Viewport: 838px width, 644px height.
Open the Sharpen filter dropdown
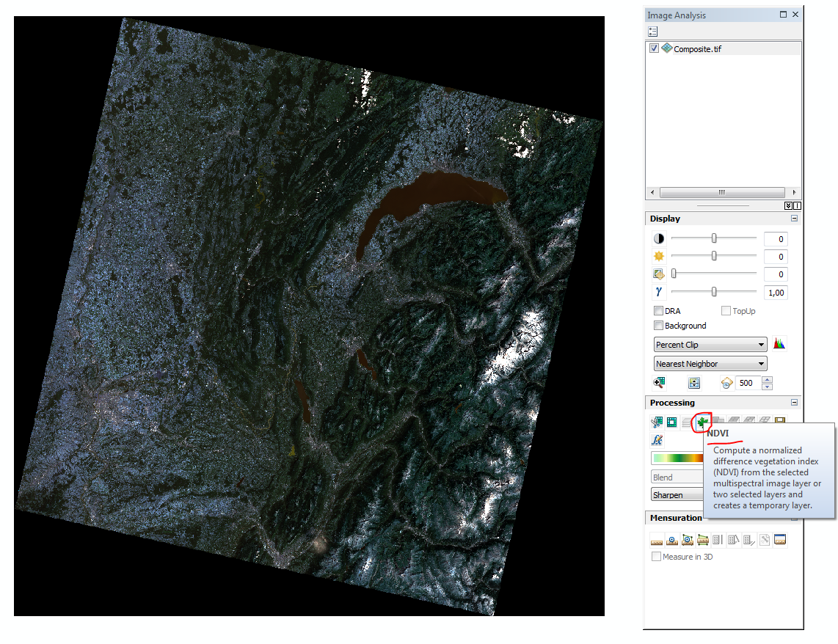678,494
